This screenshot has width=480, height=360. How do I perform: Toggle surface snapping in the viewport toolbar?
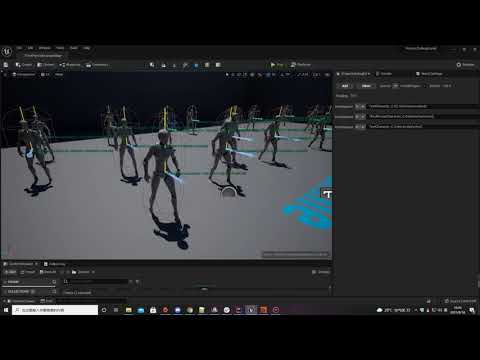(260, 75)
